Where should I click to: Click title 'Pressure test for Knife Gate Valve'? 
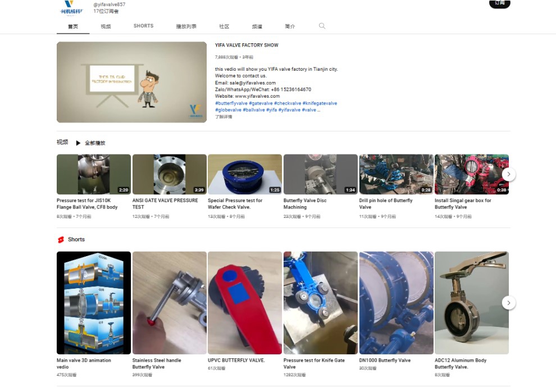tap(314, 364)
